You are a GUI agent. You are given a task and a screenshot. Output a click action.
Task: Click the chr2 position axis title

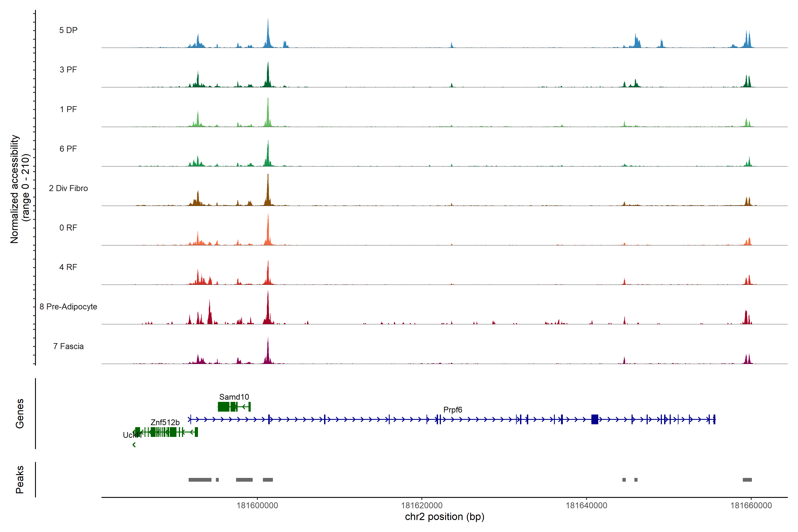[444, 517]
